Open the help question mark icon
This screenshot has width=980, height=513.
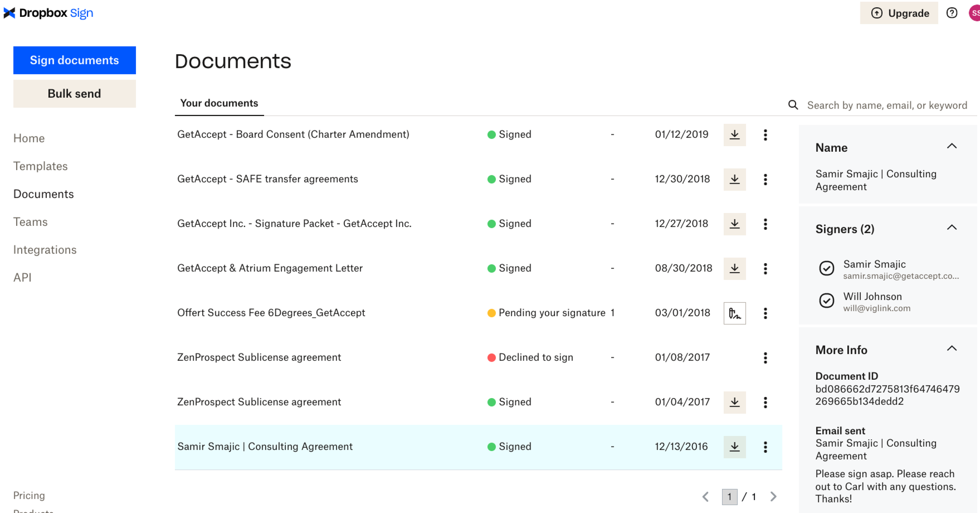click(952, 13)
